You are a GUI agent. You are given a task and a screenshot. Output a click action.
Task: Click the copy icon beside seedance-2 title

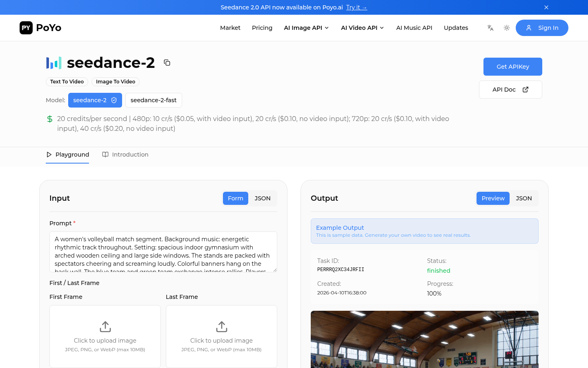point(167,63)
